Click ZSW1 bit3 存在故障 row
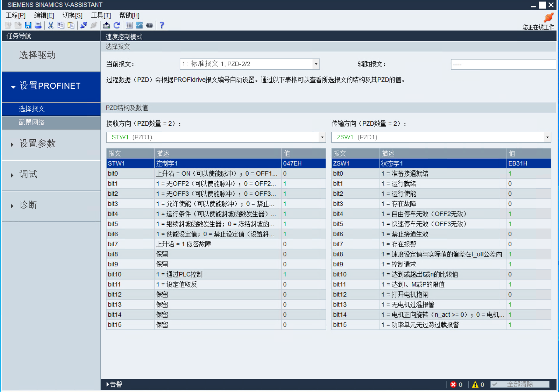Screen dimensions: 559x392 441,204
